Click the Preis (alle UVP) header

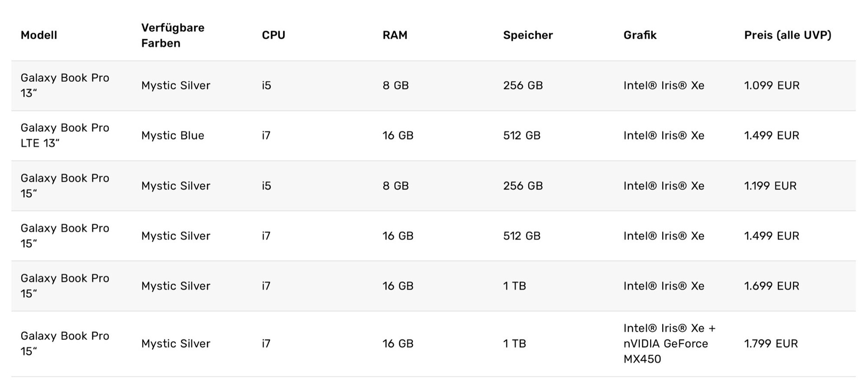[788, 35]
